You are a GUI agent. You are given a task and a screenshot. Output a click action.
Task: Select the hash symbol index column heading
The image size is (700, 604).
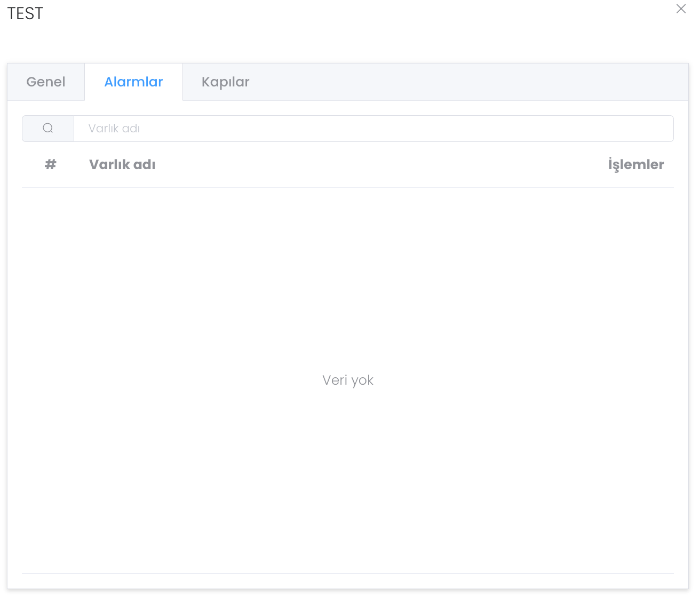pos(51,164)
